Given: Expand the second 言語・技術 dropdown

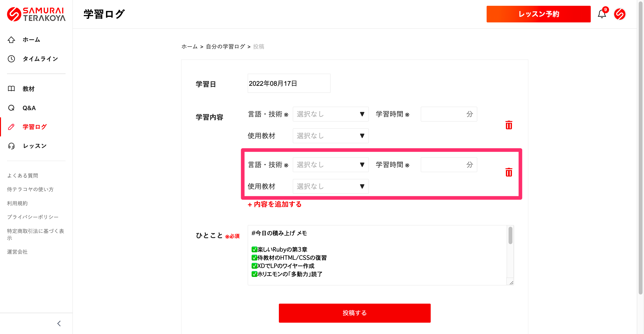Looking at the screenshot, I should tap(330, 165).
